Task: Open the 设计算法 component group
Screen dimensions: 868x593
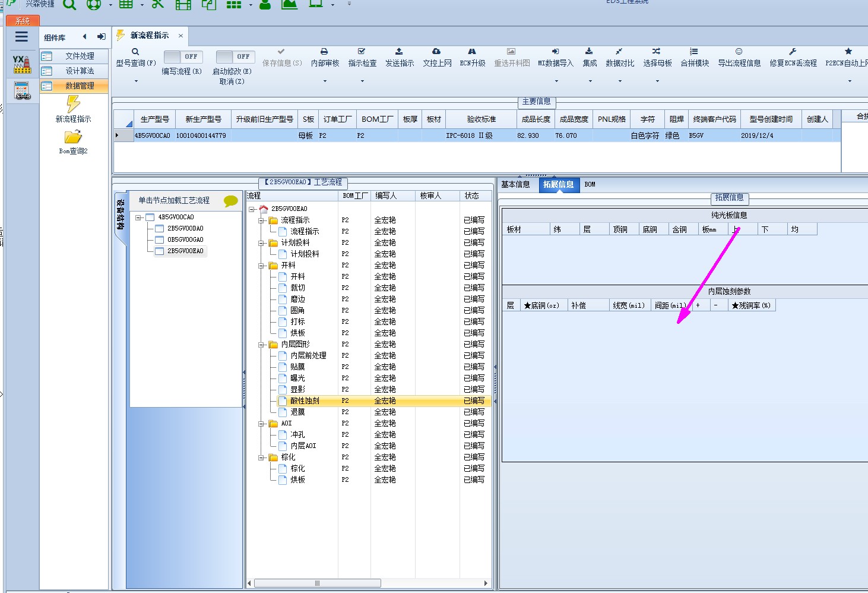Action: [75, 71]
